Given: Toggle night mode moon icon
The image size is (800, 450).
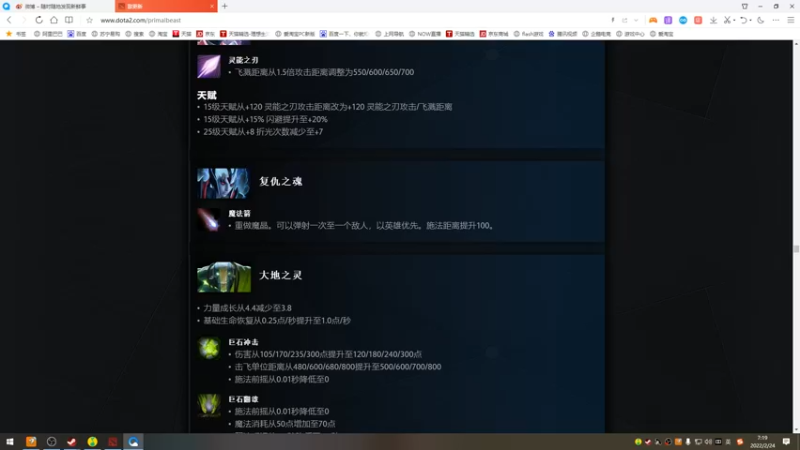Looking at the screenshot, I should coord(761,20).
